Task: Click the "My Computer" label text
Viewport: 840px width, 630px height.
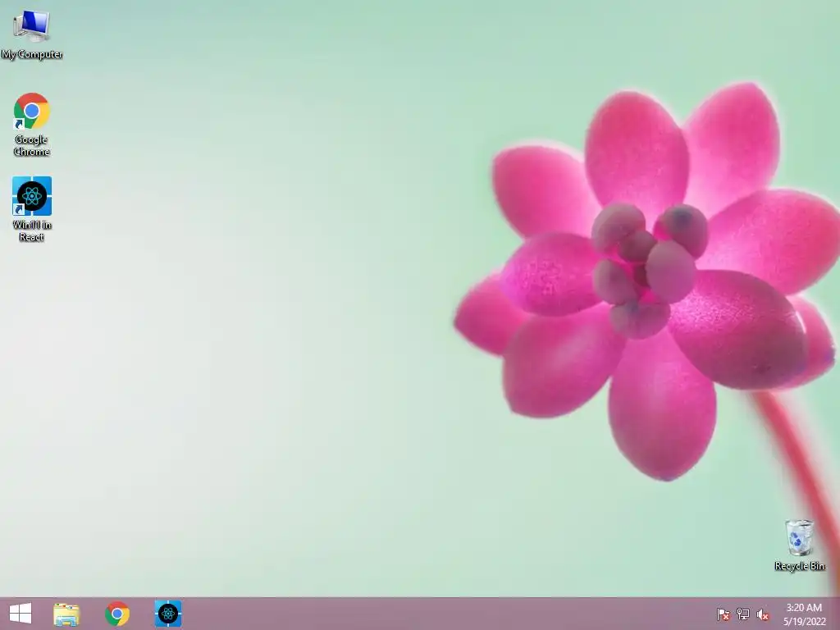Action: coord(32,54)
